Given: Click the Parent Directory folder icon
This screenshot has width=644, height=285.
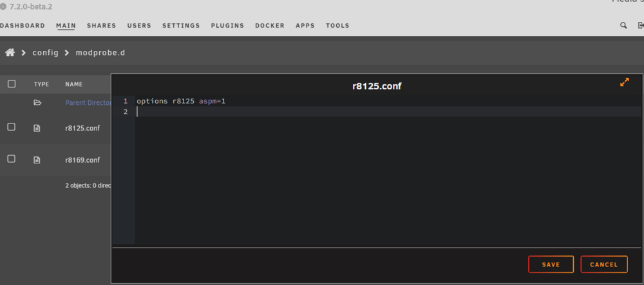Looking at the screenshot, I should coord(37,102).
